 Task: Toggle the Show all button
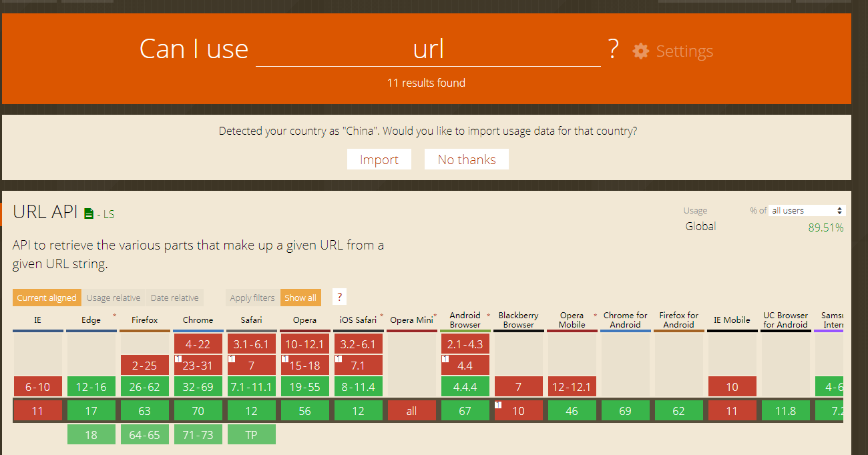click(300, 298)
